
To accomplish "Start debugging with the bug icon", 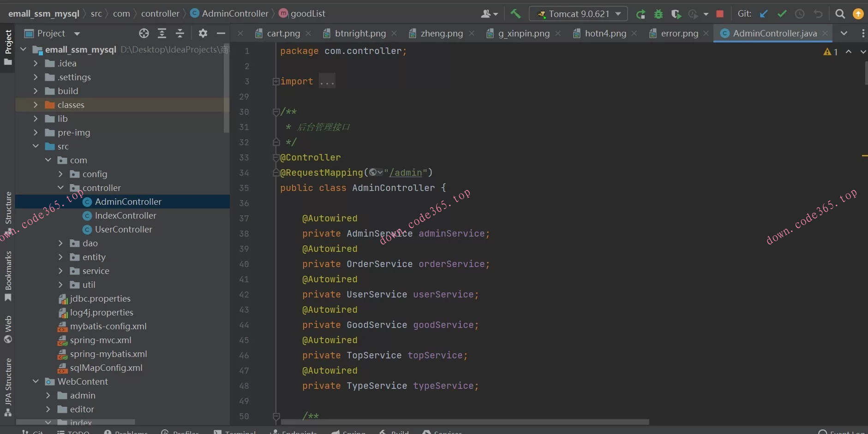I will tap(658, 14).
